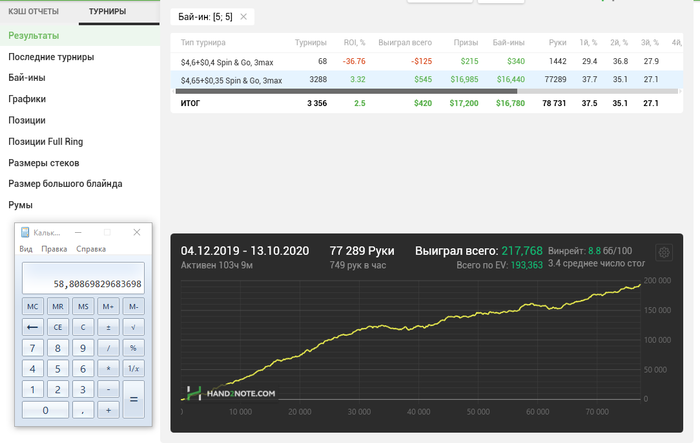Click calculator minus button
The height and width of the screenshot is (443, 700).
[108, 389]
